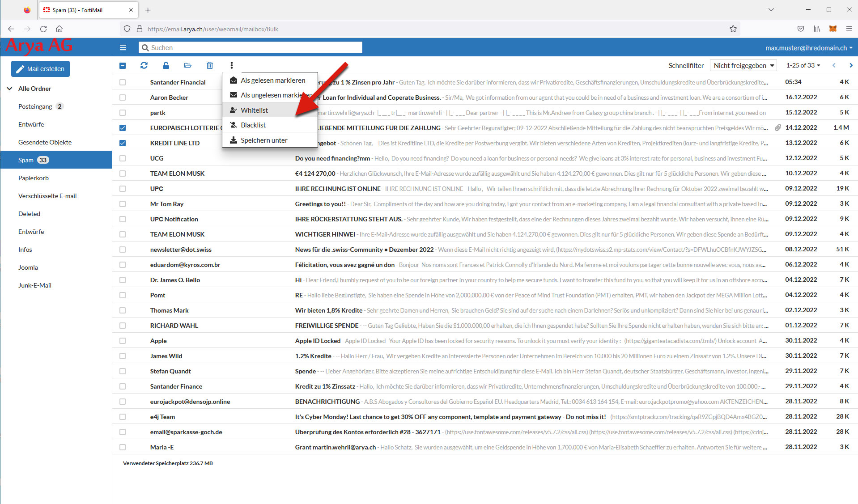Collapse the Alle Ordner folder tree
This screenshot has height=504, width=858.
pyautogui.click(x=9, y=89)
